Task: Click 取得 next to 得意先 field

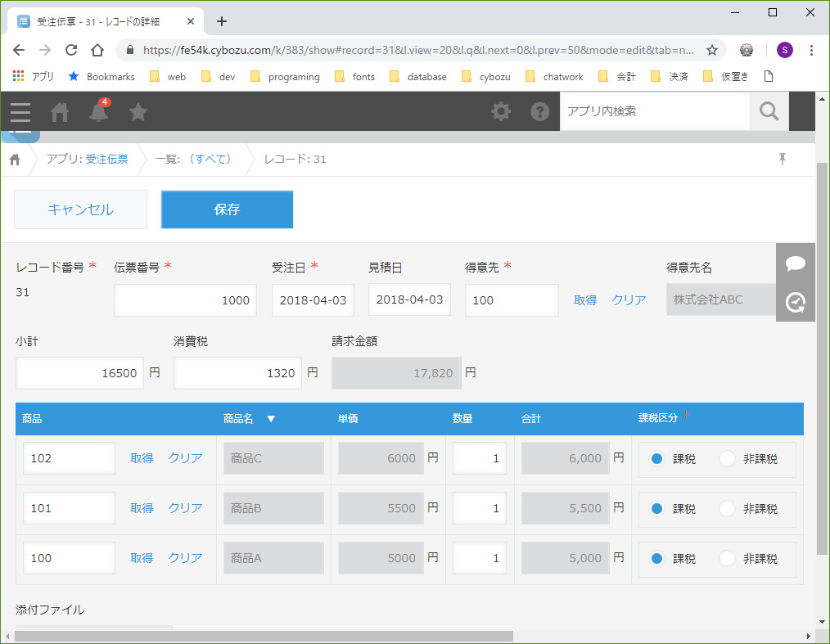Action: pyautogui.click(x=585, y=300)
